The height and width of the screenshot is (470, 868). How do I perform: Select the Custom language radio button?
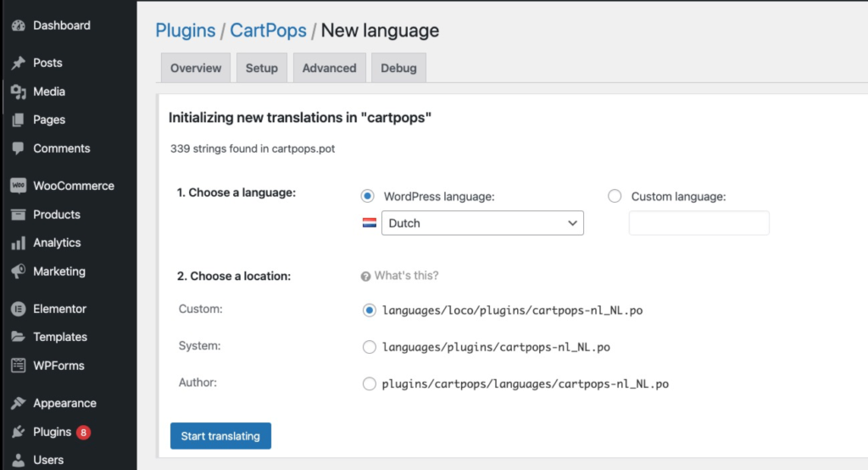615,196
